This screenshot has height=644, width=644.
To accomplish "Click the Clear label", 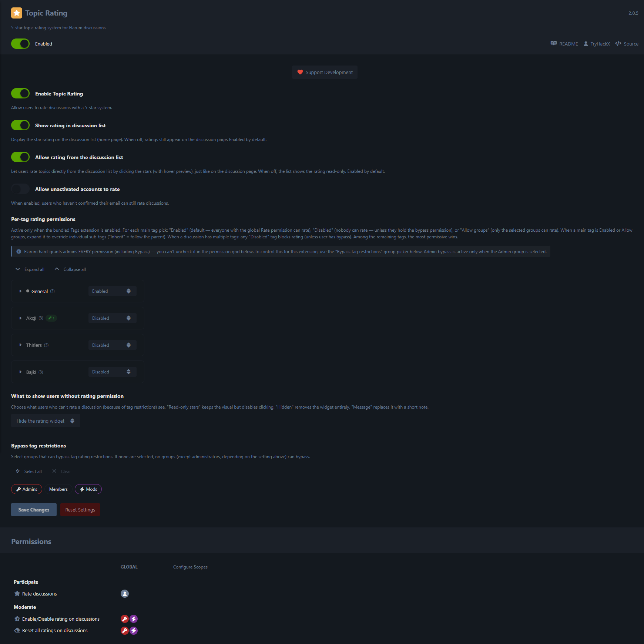I will pos(66,472).
